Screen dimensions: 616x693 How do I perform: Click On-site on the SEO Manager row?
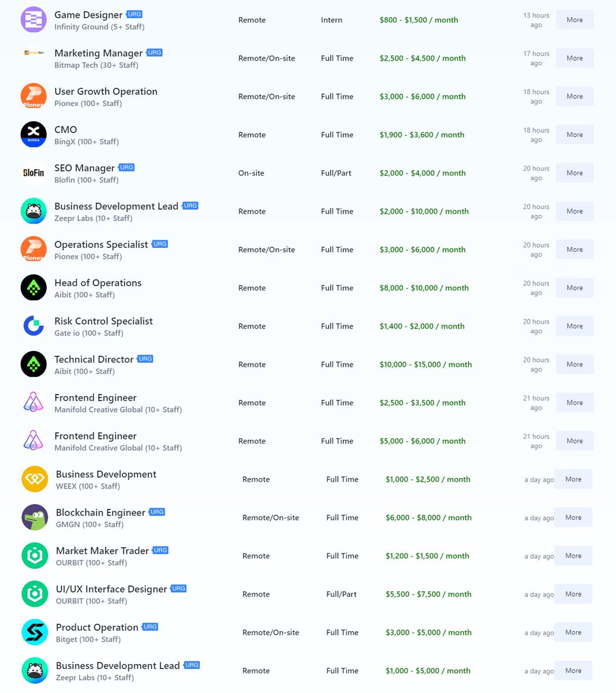[x=251, y=173]
